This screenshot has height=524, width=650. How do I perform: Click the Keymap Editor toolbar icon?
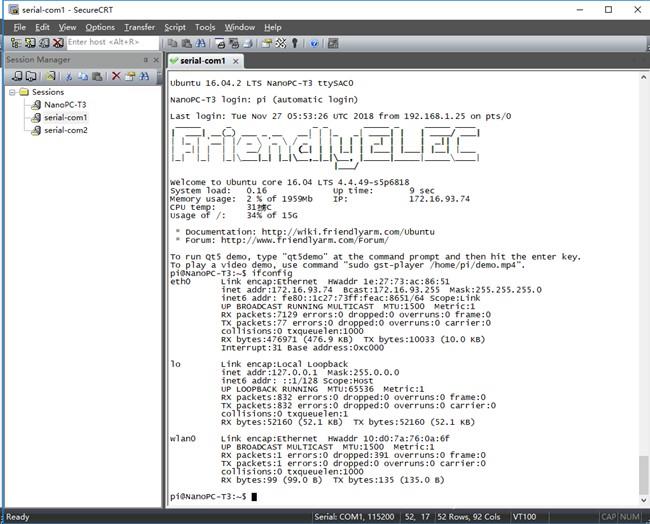[281, 43]
